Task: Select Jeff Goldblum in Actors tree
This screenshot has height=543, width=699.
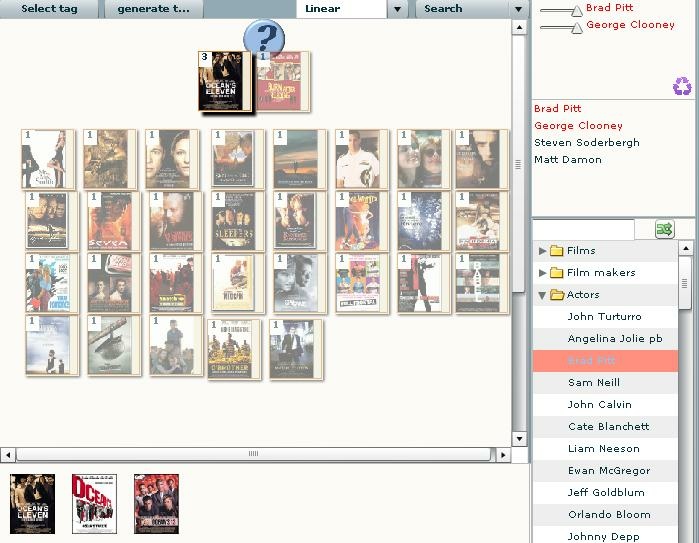Action: pos(605,493)
